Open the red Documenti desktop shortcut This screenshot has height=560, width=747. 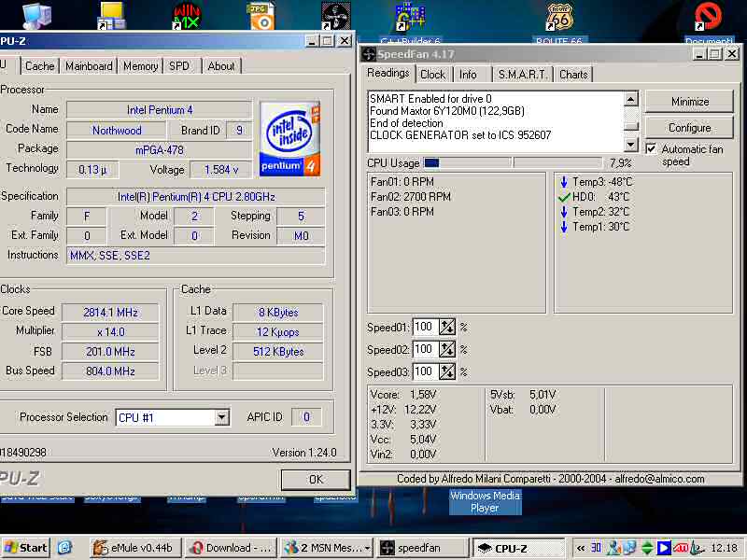tap(709, 16)
